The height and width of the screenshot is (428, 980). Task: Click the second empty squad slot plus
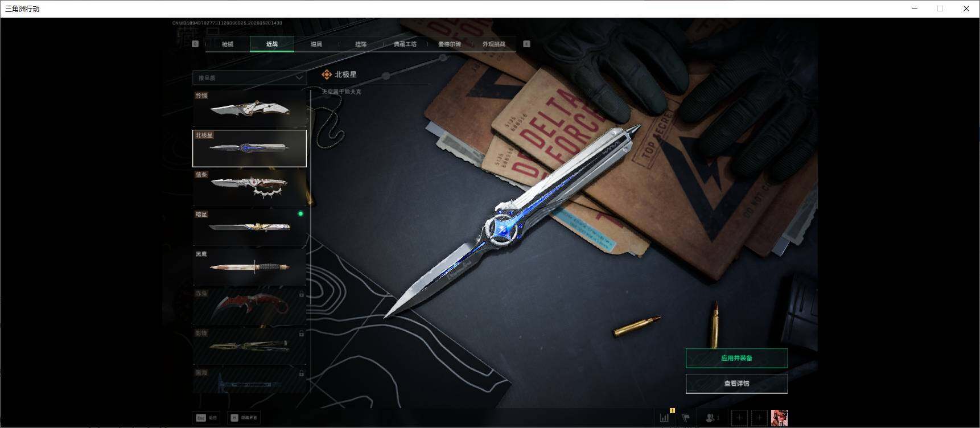point(759,418)
